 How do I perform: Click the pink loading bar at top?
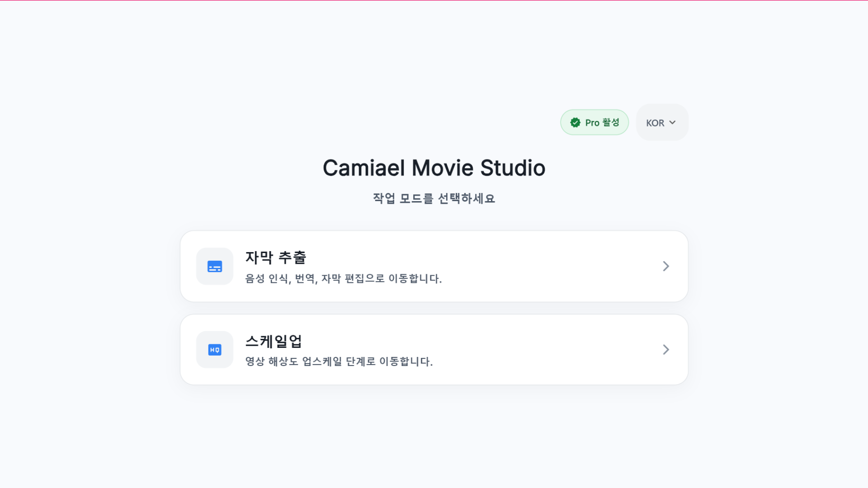point(434,0)
